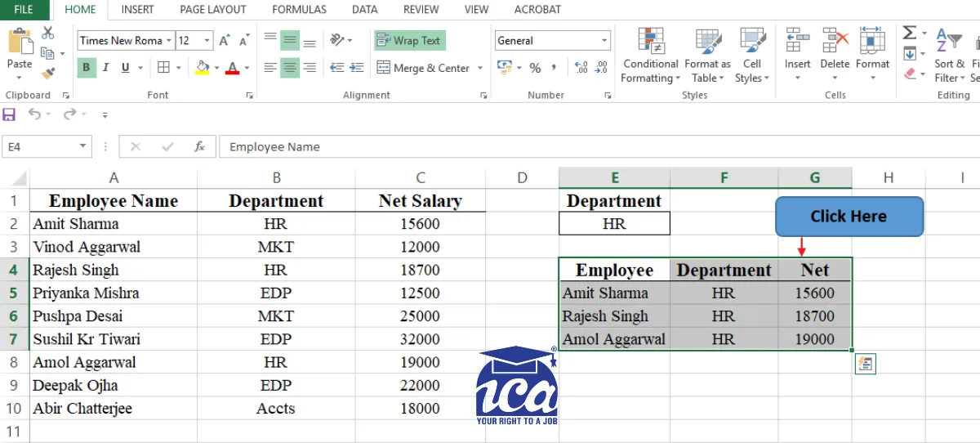This screenshot has height=443, width=980.
Task: Click the Merge & Center button
Action: tap(422, 69)
